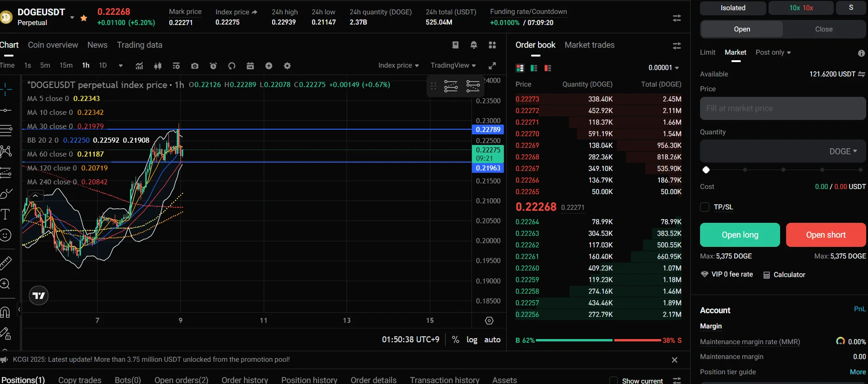
Task: Click the Open long button
Action: point(740,235)
